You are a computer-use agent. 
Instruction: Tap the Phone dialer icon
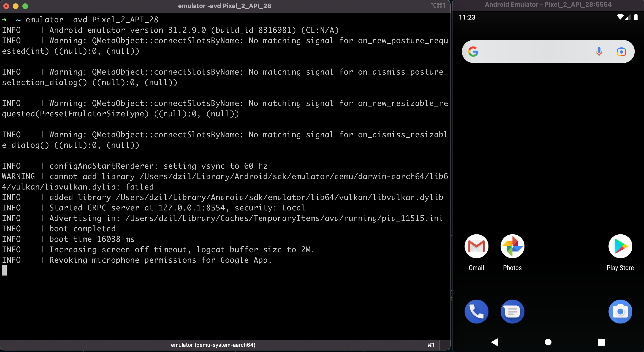pos(476,311)
